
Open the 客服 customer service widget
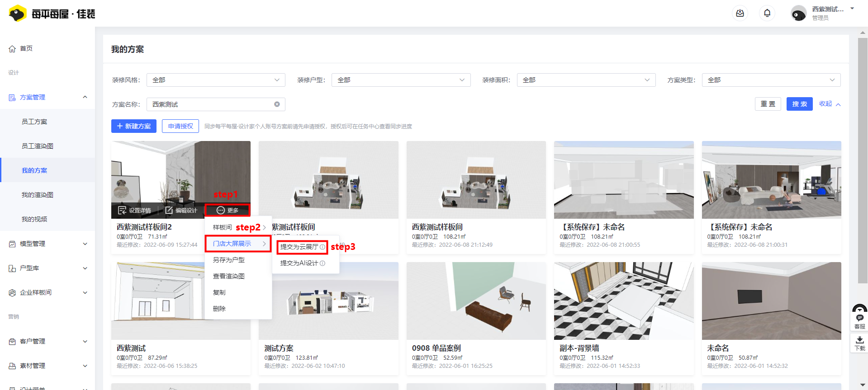(x=859, y=321)
